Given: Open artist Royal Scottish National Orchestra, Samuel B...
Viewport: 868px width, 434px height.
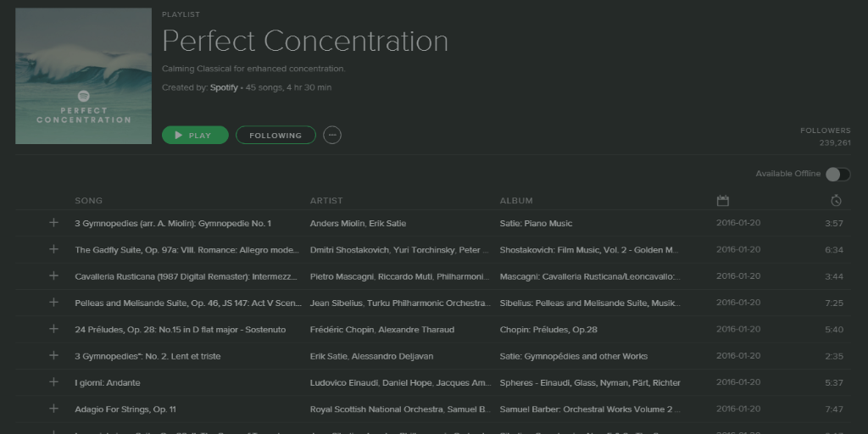Looking at the screenshot, I should pyautogui.click(x=400, y=409).
